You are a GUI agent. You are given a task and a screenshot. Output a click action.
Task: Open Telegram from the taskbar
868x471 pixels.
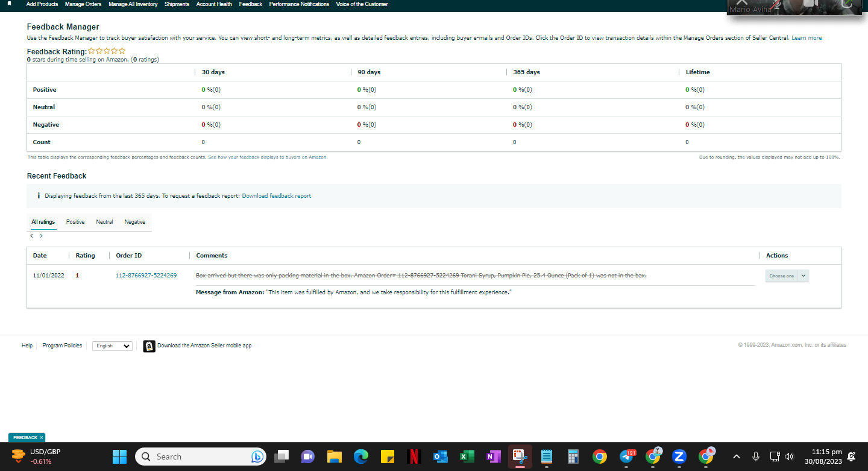coord(626,457)
